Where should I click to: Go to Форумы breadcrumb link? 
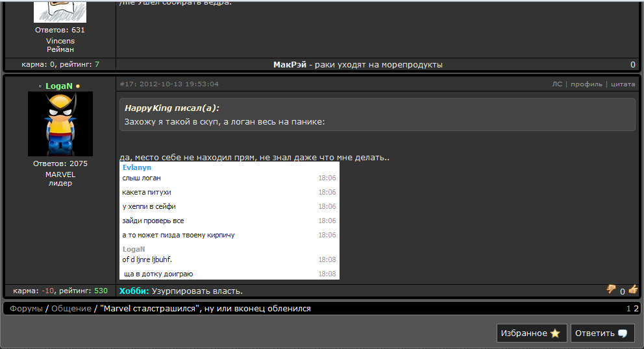click(x=26, y=308)
